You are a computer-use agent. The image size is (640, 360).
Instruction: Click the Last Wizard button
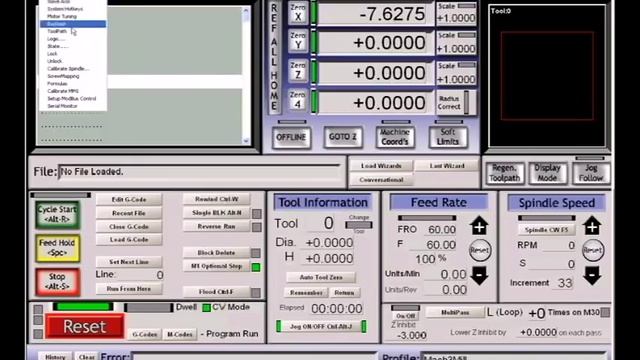coord(447,166)
